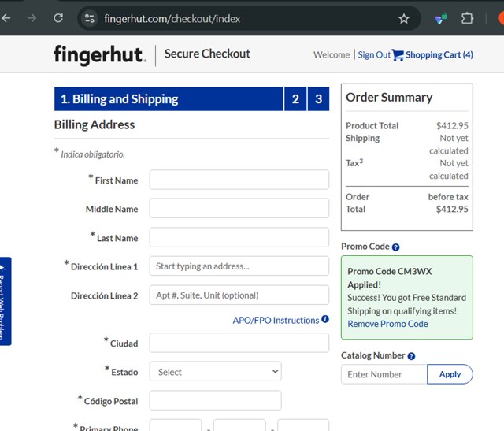Click the 'Promo Code CM3WX Applied!' text
Image resolution: width=504 pixels, height=431 pixels.
tap(390, 278)
